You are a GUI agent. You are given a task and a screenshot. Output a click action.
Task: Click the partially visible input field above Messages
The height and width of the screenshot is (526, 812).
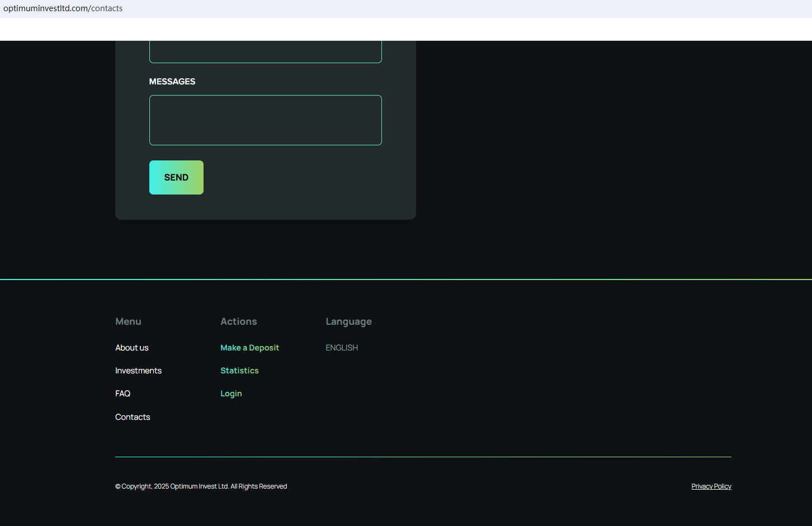point(266,51)
